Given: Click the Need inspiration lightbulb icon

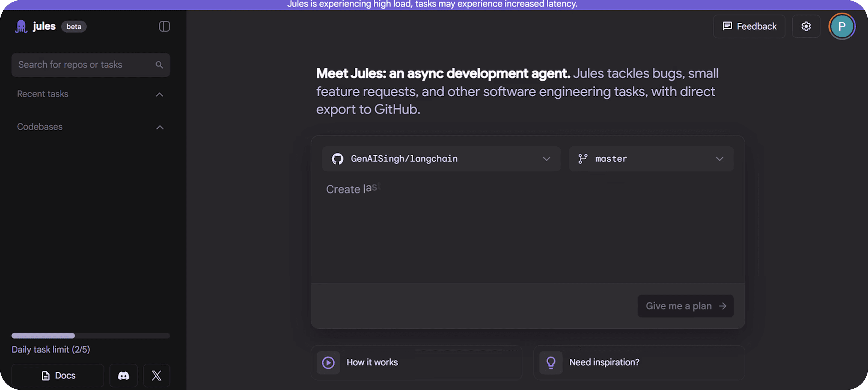Looking at the screenshot, I should 551,363.
